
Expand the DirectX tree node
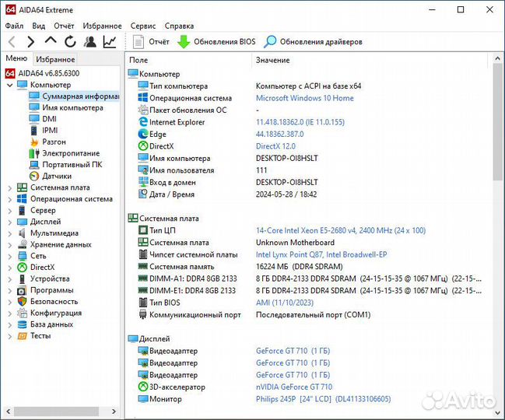(x=9, y=268)
